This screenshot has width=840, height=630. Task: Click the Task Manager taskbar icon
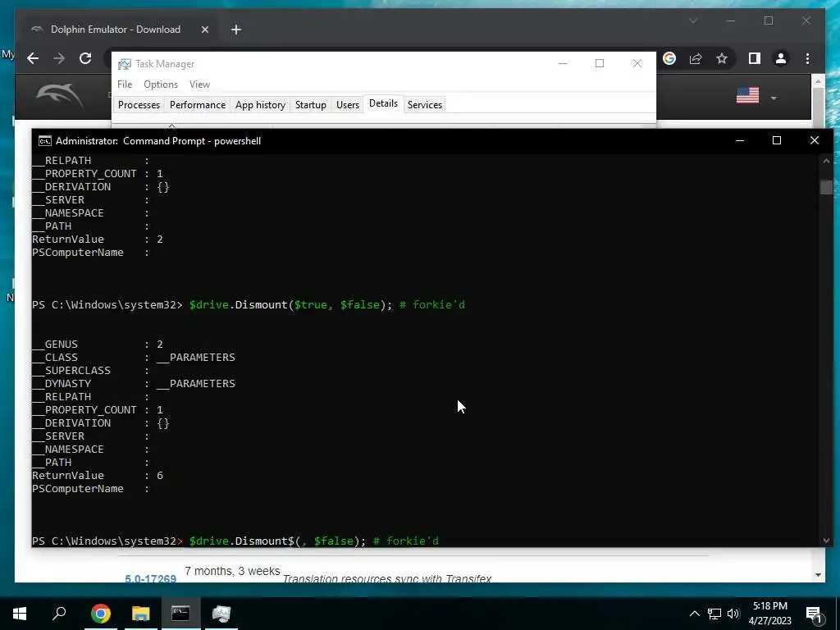click(221, 614)
